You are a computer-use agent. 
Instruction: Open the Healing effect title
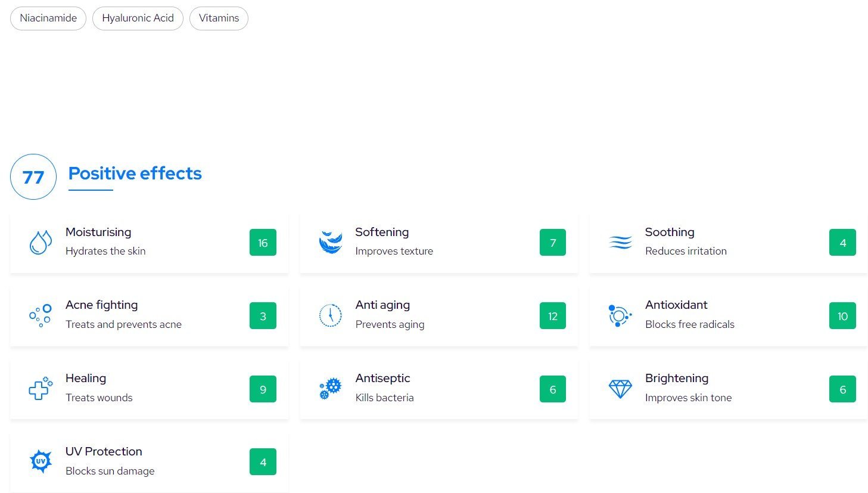(x=86, y=379)
